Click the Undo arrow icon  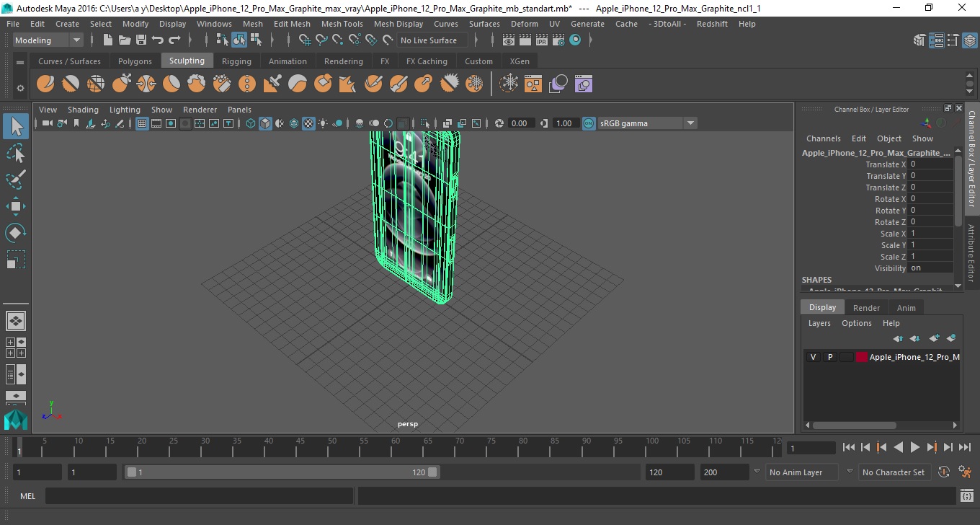[158, 40]
